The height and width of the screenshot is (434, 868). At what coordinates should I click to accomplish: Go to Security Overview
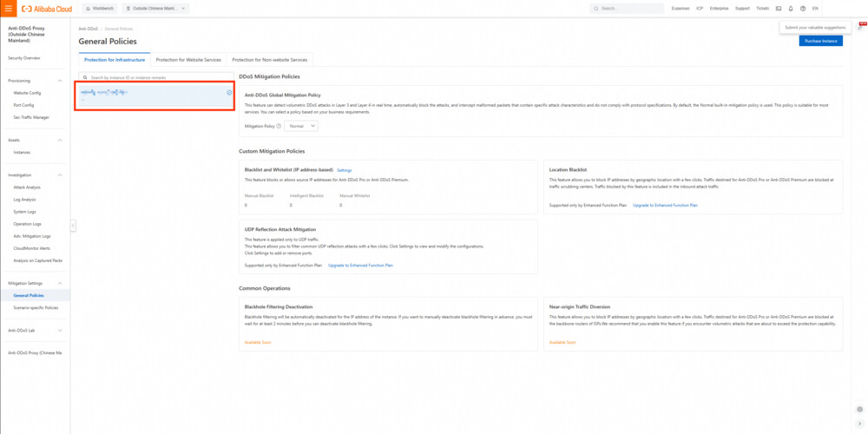click(24, 58)
